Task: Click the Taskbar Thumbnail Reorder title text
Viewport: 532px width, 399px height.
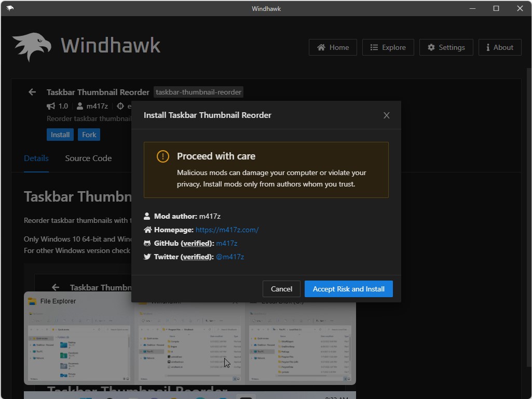Action: click(98, 92)
